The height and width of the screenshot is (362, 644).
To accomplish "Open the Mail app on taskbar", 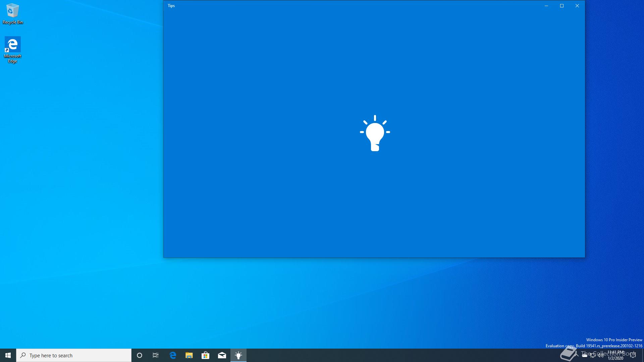I will click(x=222, y=355).
